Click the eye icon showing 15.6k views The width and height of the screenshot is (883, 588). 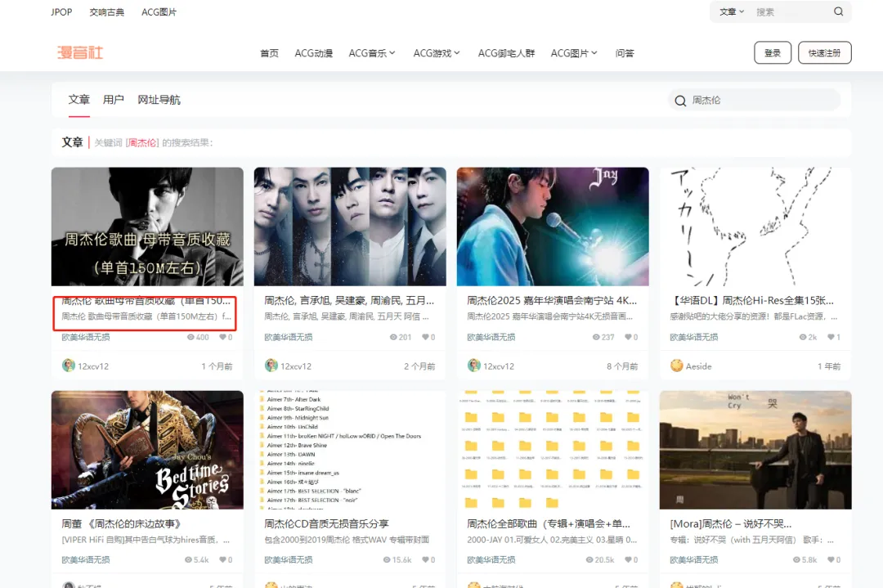386,560
